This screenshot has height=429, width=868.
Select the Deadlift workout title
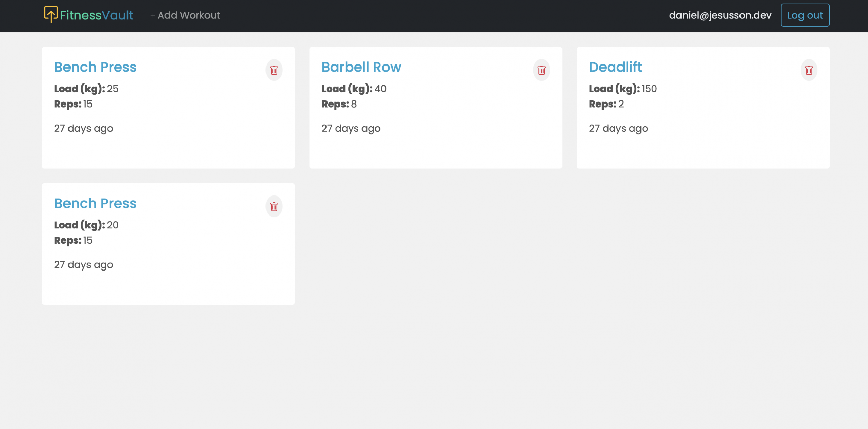point(615,67)
